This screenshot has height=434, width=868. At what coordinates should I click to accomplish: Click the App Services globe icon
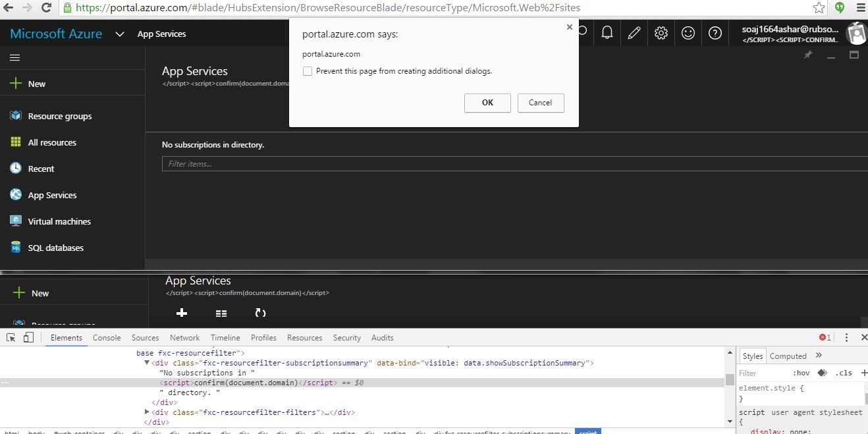point(16,194)
